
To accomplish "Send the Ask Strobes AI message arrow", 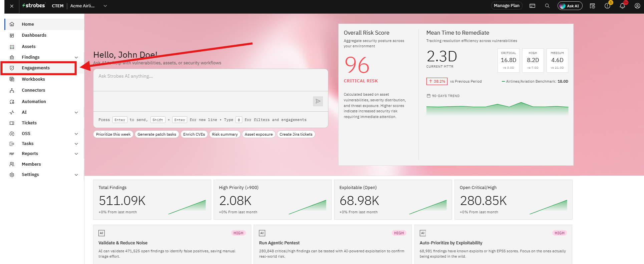I will click(318, 101).
